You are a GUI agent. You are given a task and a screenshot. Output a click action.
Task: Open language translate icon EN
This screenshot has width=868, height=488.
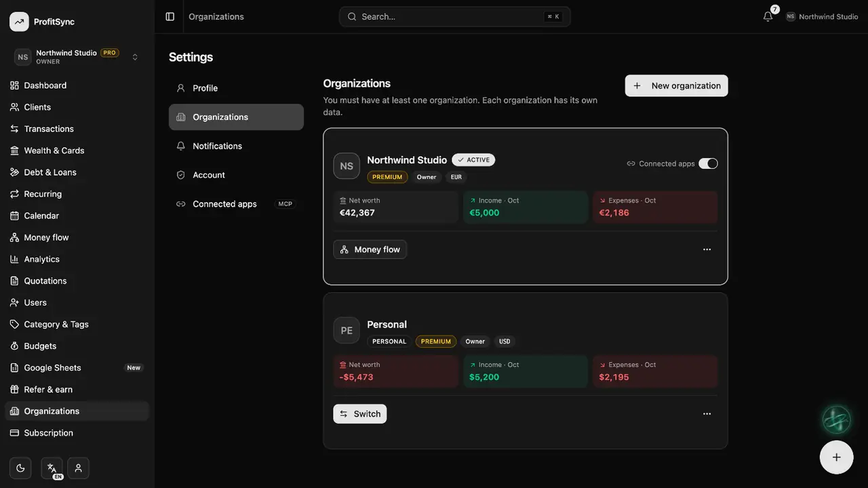[x=52, y=468]
